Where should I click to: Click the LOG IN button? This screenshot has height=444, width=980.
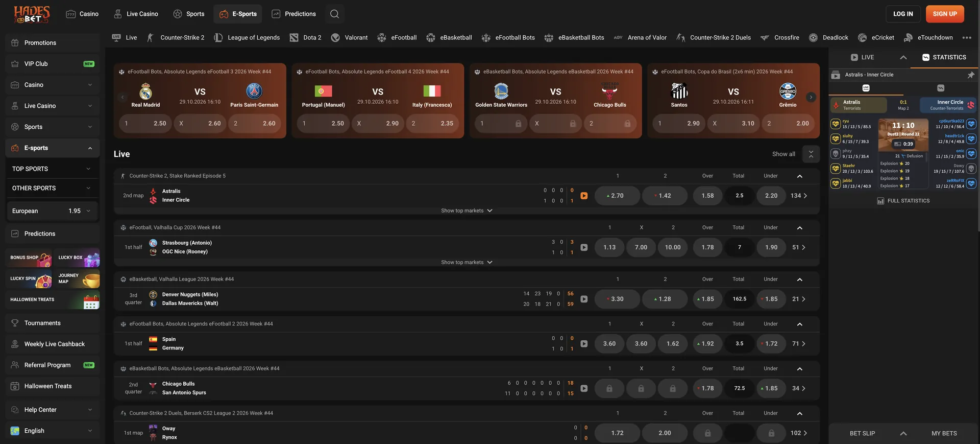coord(903,14)
